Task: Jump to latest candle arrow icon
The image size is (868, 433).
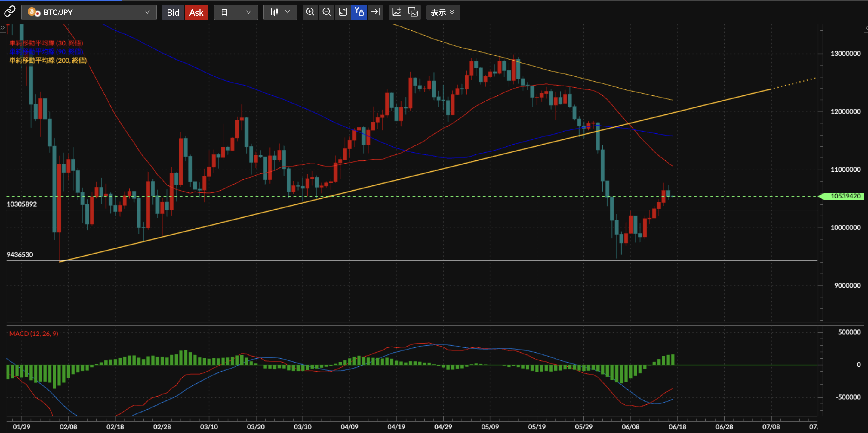Action: tap(375, 12)
